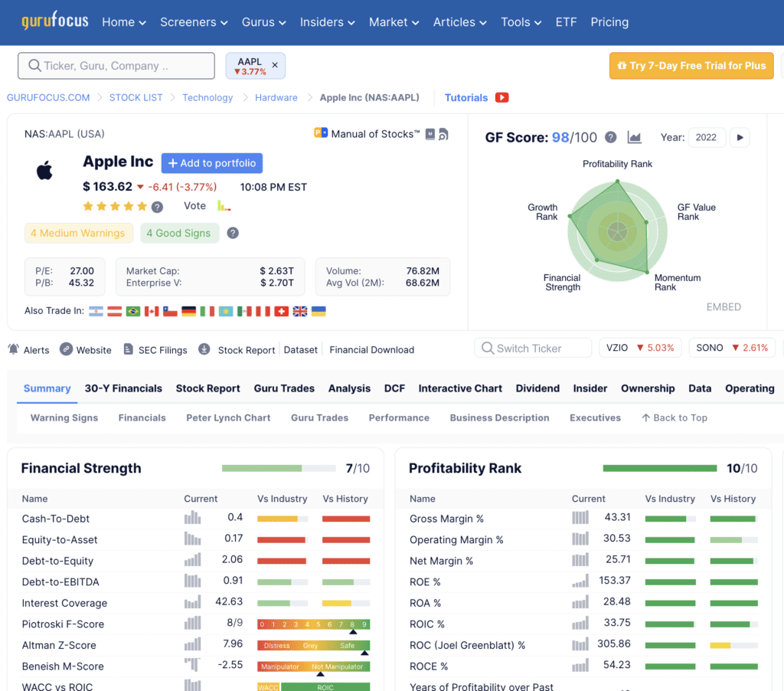Open the Insiders dropdown
784x691 pixels.
[328, 22]
